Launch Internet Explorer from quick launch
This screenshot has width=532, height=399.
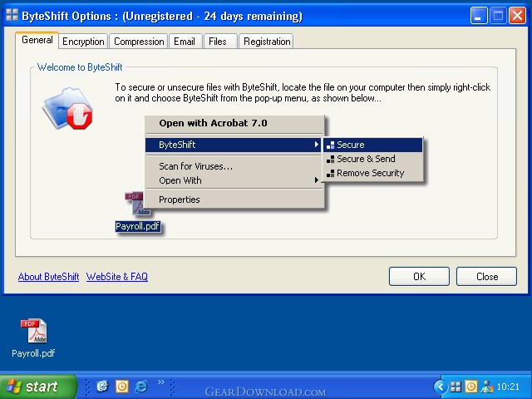[x=141, y=386]
